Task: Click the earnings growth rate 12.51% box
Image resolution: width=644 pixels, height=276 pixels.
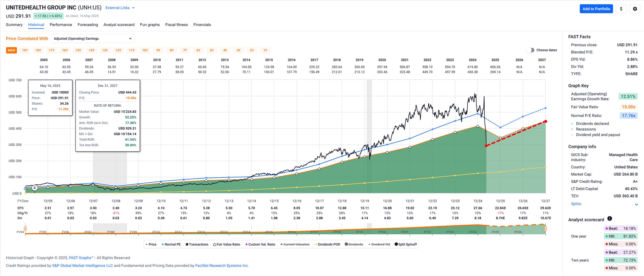Action: coord(628,96)
